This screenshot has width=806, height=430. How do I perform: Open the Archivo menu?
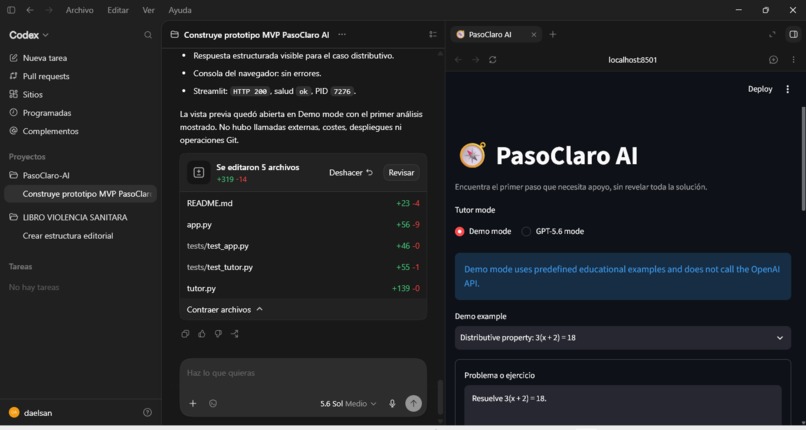point(80,10)
